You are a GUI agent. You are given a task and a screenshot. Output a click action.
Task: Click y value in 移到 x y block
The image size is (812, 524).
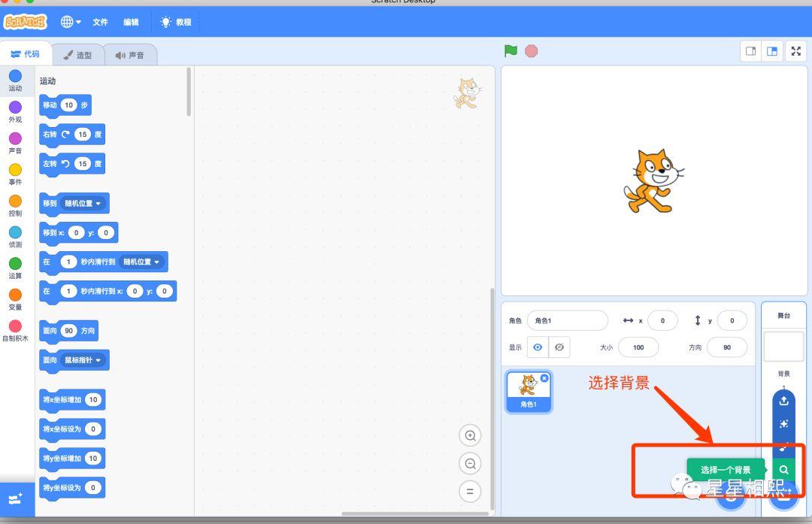(106, 233)
